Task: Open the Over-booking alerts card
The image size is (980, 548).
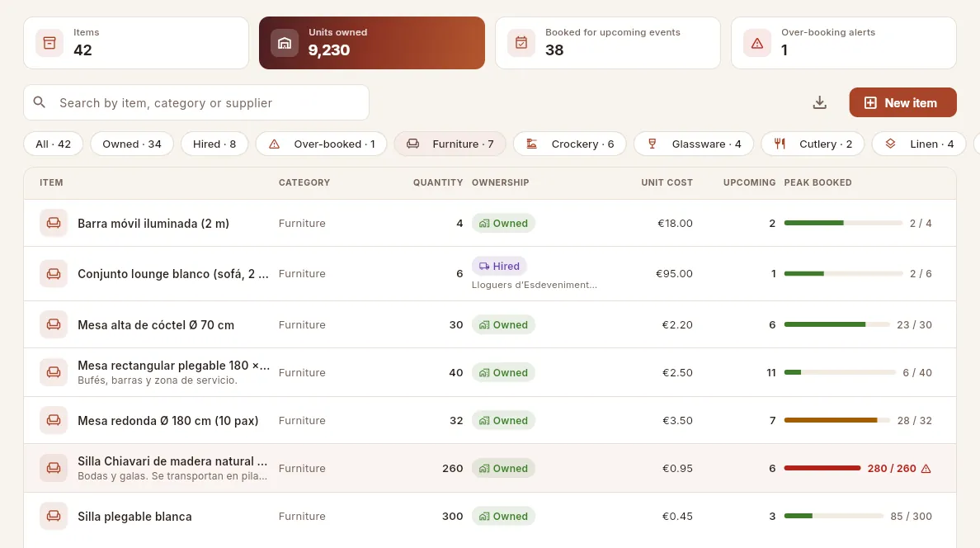Action: pos(844,43)
